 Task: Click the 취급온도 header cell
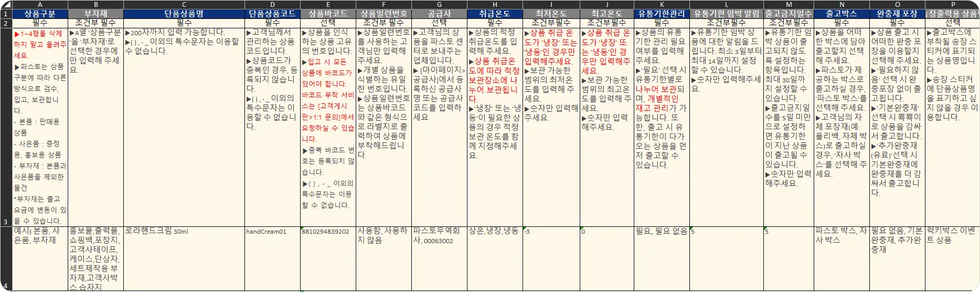495,14
